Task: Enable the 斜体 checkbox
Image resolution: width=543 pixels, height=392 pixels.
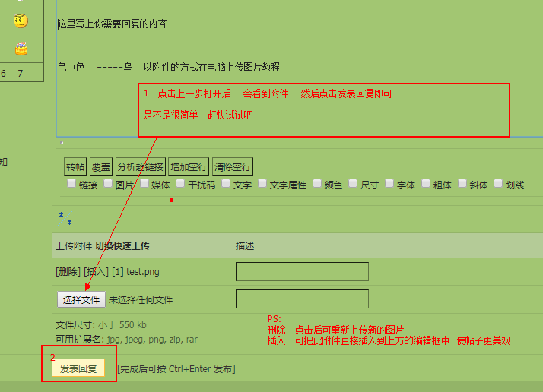Action: [x=462, y=183]
